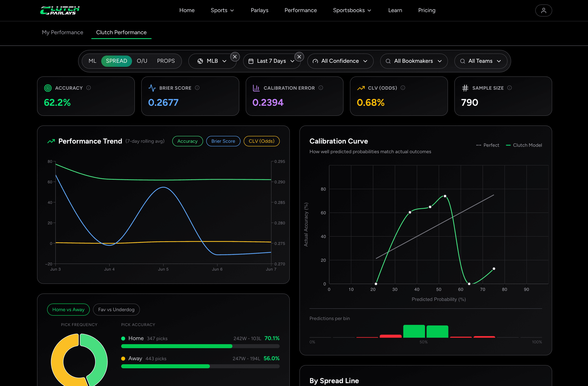Open the MLB league dropdown
This screenshot has width=588, height=386.
tap(212, 61)
